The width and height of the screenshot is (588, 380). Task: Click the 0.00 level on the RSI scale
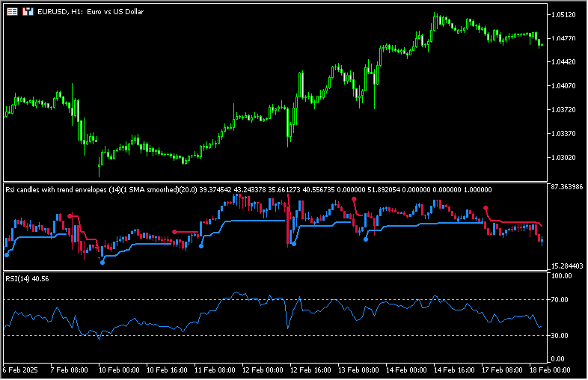tap(558, 359)
